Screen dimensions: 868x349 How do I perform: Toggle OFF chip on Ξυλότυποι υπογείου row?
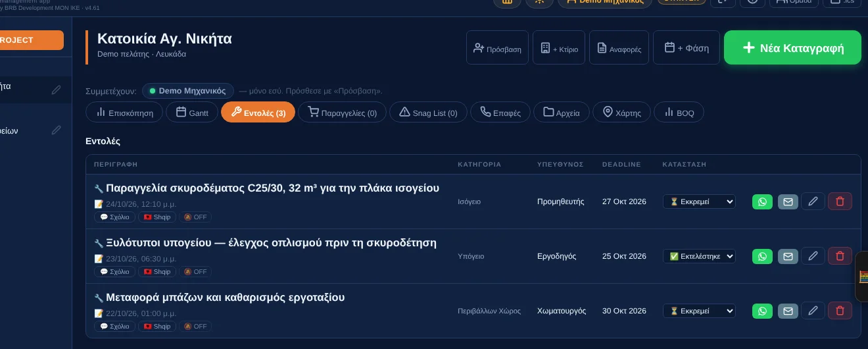pos(195,271)
